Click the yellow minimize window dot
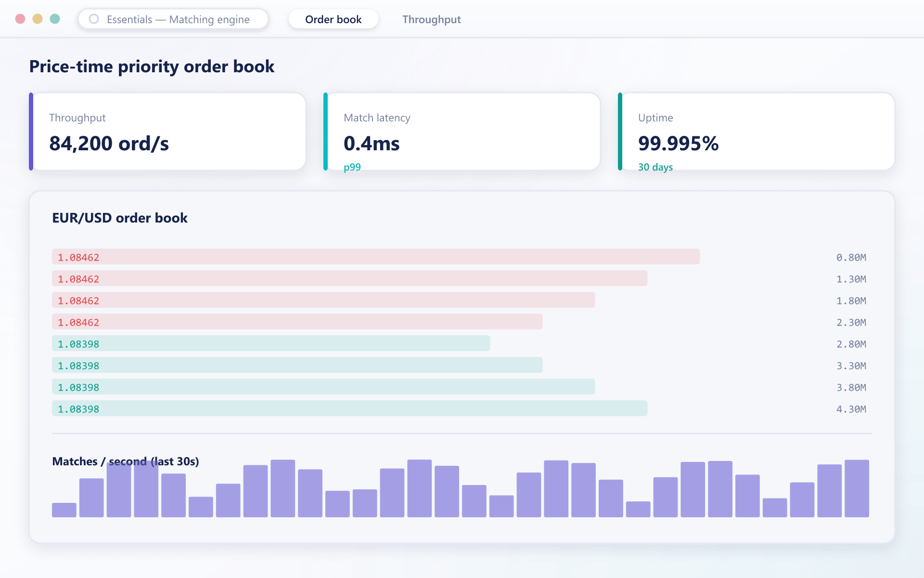Image resolution: width=924 pixels, height=578 pixels. pyautogui.click(x=38, y=19)
